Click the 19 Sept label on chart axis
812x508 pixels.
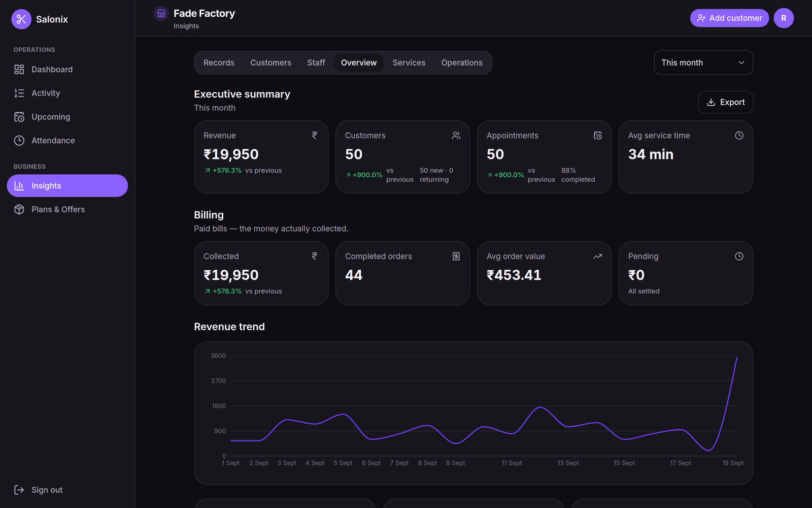[x=733, y=463]
